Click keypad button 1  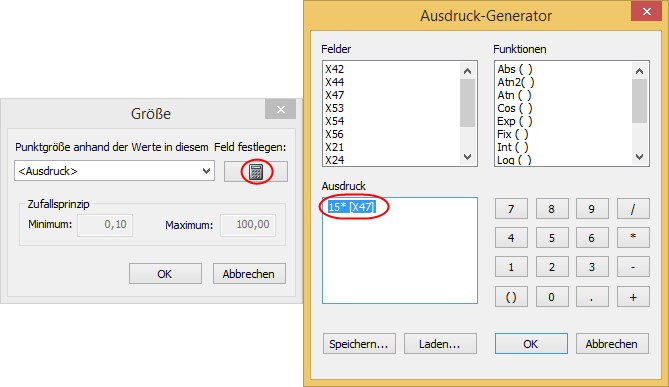point(511,267)
